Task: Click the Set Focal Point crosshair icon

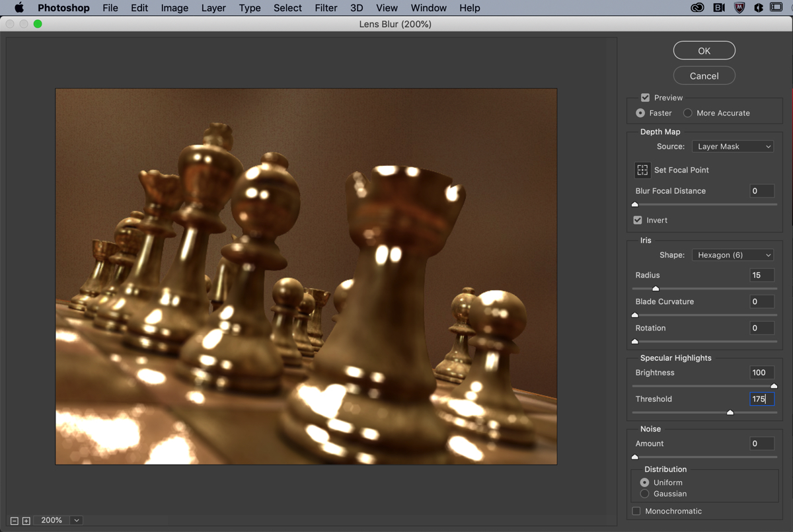Action: [x=642, y=170]
